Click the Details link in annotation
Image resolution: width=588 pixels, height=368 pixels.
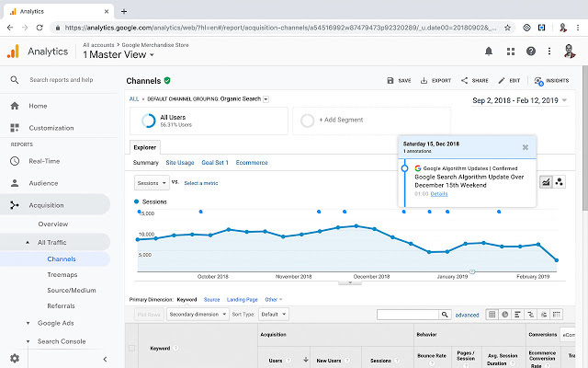[439, 194]
